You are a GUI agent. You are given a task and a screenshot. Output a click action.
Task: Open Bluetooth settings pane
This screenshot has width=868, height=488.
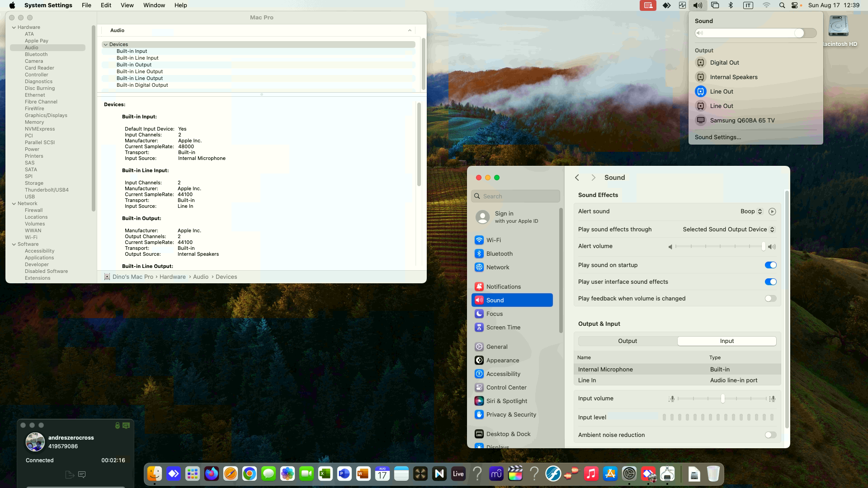(512, 254)
